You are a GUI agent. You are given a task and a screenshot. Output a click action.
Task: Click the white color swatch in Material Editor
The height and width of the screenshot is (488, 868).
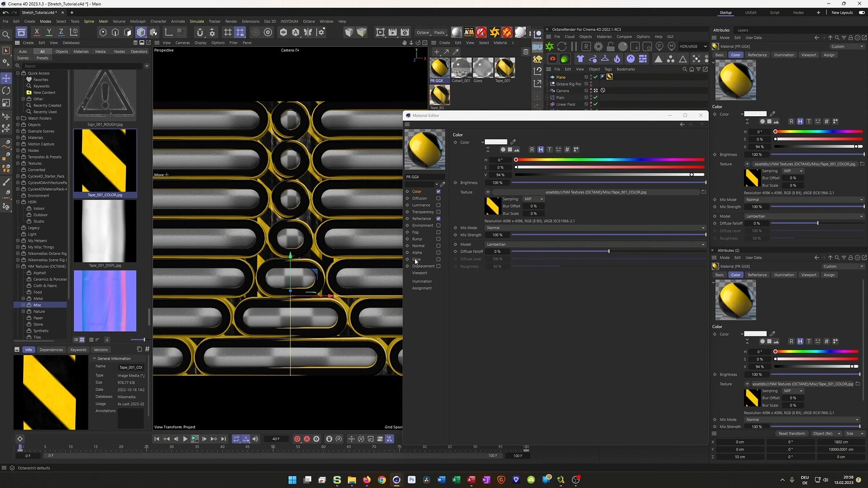pyautogui.click(x=496, y=142)
